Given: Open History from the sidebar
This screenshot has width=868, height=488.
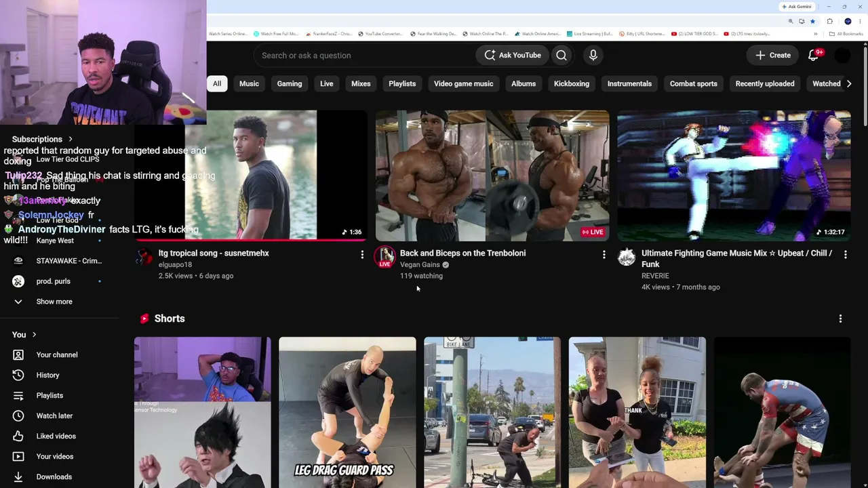Looking at the screenshot, I should pyautogui.click(x=47, y=375).
